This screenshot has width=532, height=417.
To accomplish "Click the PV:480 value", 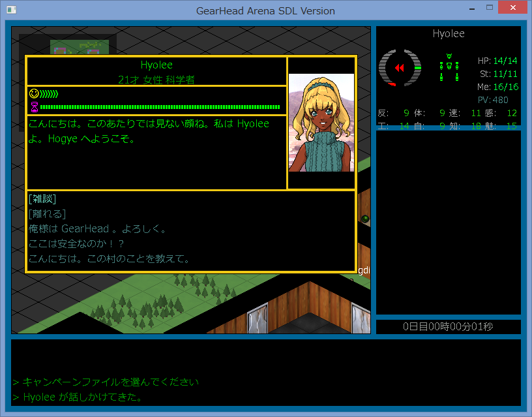I will click(493, 100).
